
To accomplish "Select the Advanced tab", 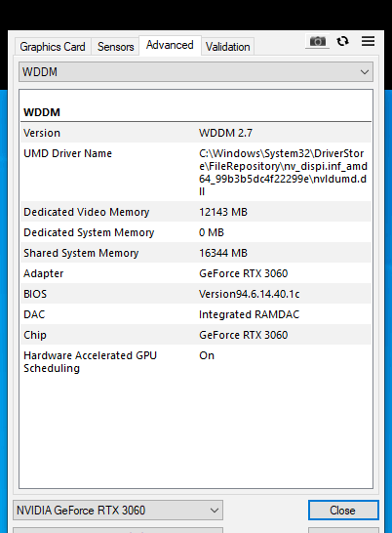I will [170, 45].
